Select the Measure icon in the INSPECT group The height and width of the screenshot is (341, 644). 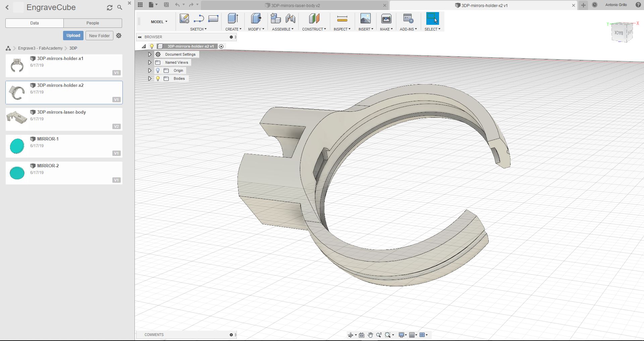[x=342, y=18]
